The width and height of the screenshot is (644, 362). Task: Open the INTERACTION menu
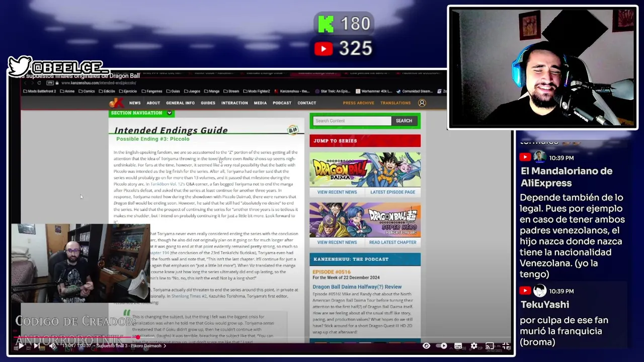(234, 103)
